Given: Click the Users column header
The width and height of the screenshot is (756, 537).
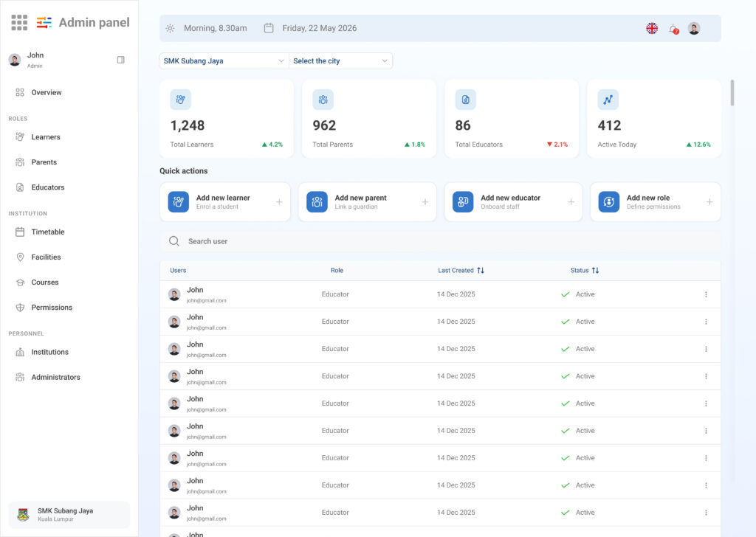Looking at the screenshot, I should coord(178,271).
